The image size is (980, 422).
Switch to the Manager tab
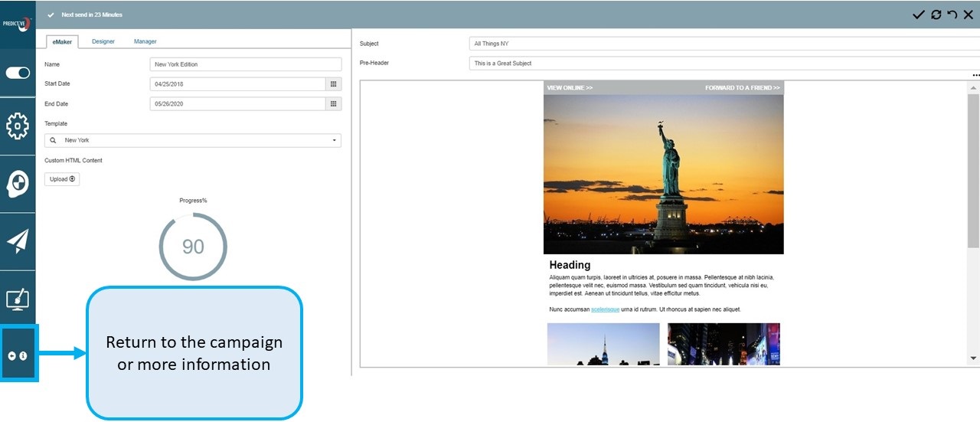click(145, 41)
